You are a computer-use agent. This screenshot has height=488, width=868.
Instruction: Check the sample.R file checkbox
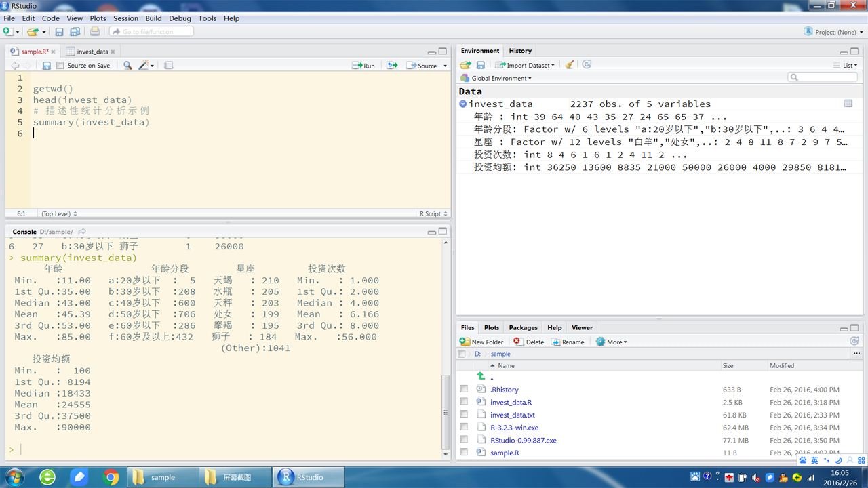pyautogui.click(x=464, y=452)
